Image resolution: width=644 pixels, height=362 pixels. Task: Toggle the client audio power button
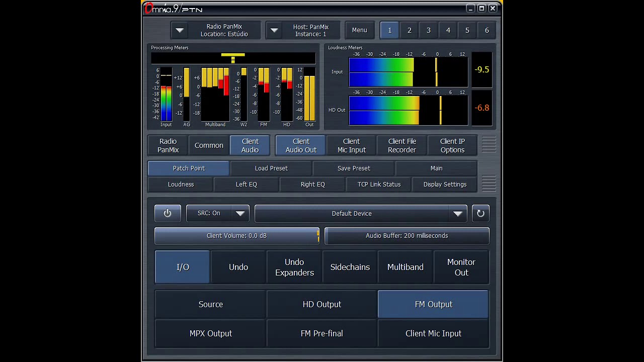[x=168, y=213]
